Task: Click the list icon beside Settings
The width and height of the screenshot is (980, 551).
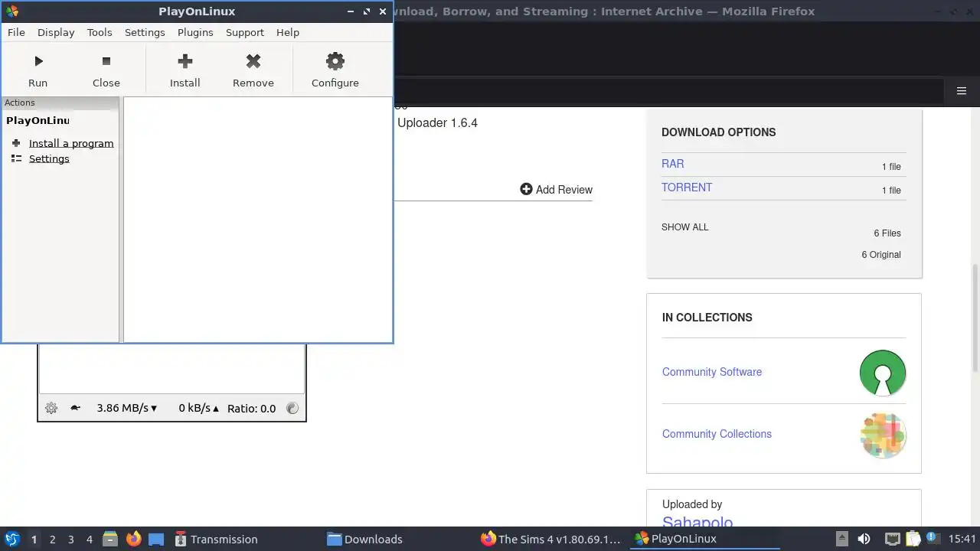Action: 16,158
